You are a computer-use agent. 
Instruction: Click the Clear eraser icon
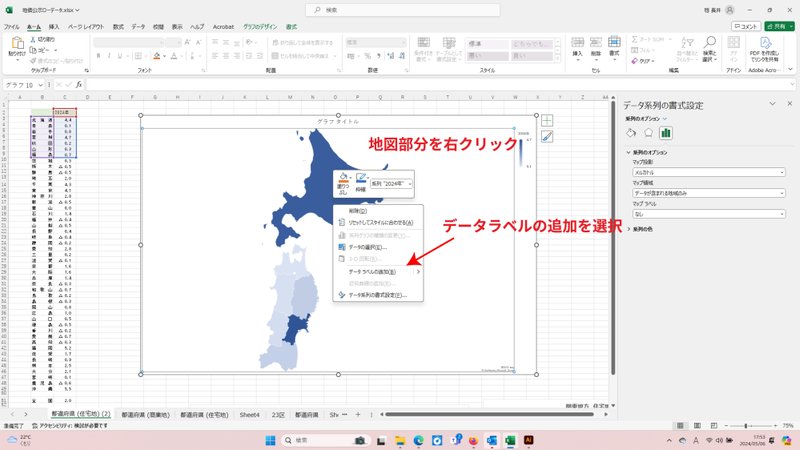click(x=634, y=61)
